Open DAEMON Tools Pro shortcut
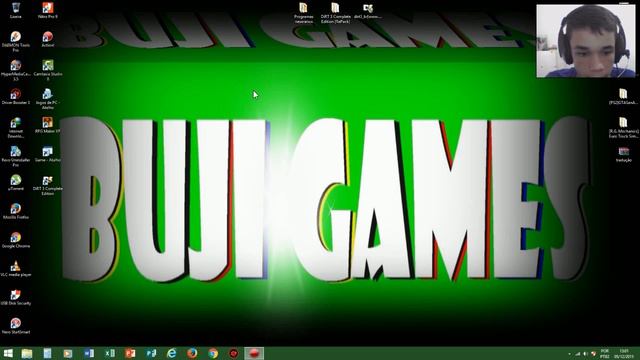The height and width of the screenshot is (360, 640). pos(16,41)
